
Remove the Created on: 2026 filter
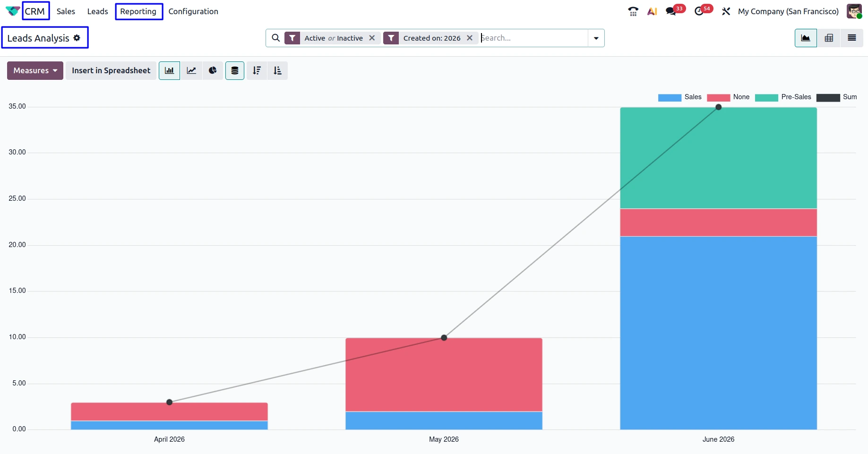[470, 38]
